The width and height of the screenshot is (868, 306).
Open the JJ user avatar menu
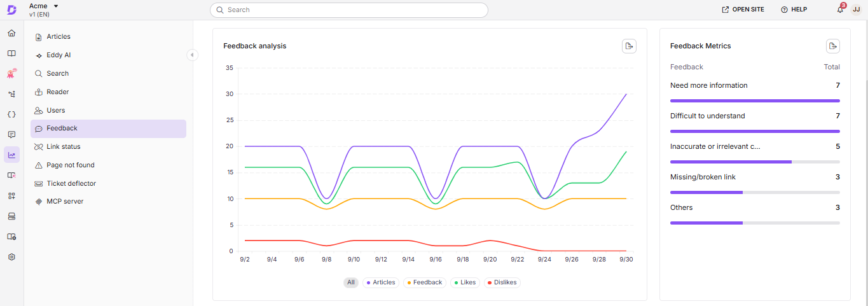tap(856, 10)
